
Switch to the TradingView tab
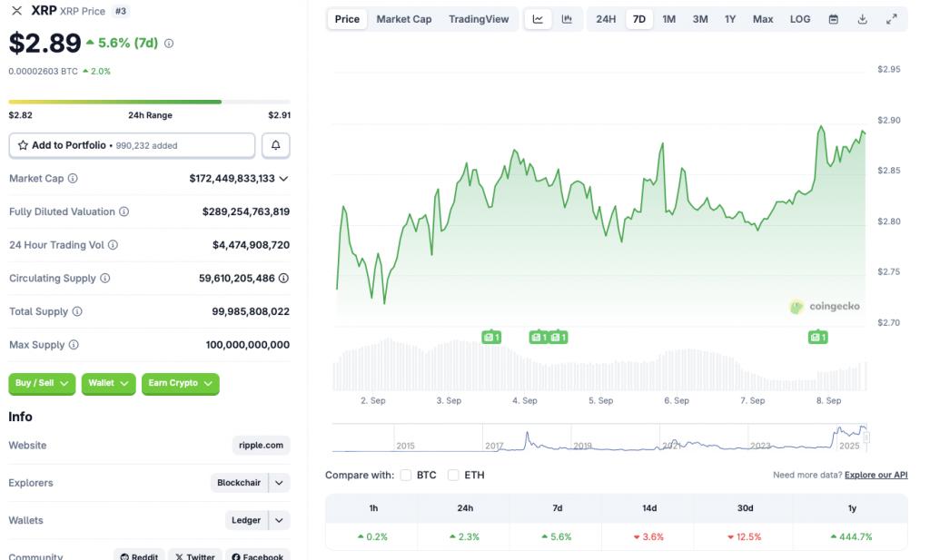click(x=478, y=18)
